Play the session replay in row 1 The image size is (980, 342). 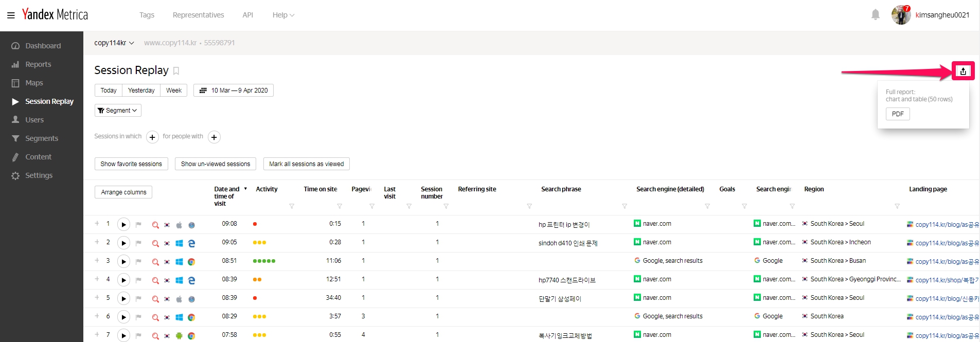click(x=123, y=225)
